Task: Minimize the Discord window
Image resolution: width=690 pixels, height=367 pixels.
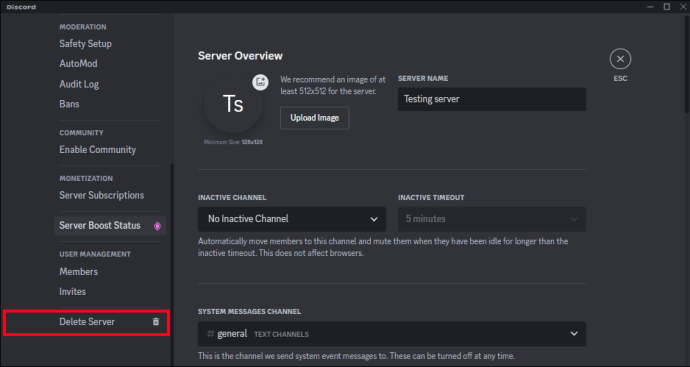Action: pyautogui.click(x=650, y=7)
